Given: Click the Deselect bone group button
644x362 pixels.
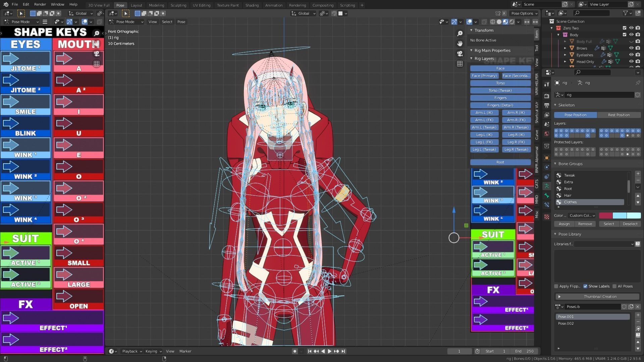Looking at the screenshot, I should (630, 224).
